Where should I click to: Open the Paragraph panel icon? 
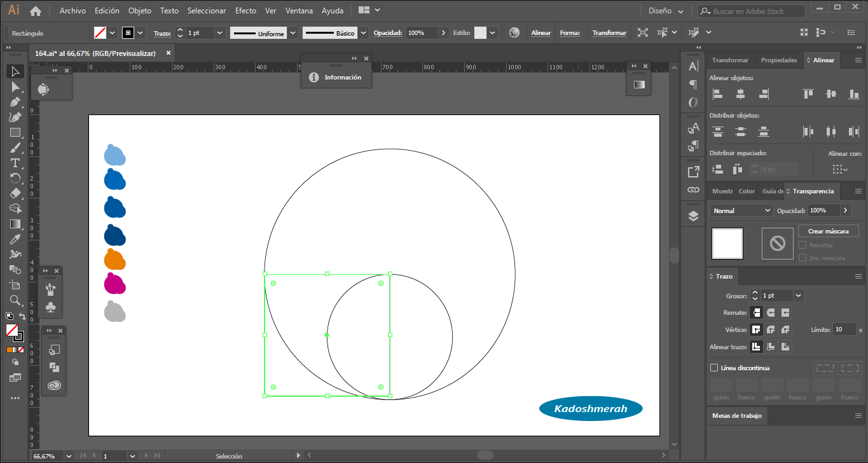point(693,84)
